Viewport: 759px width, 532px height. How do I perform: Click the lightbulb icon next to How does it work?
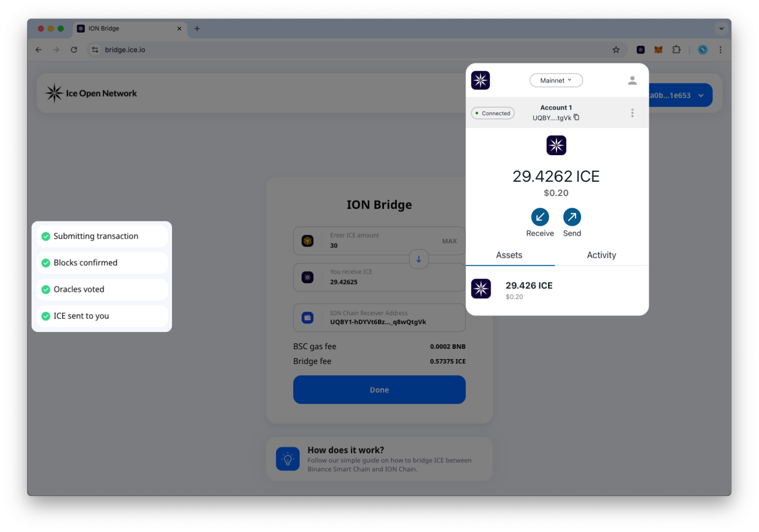(x=288, y=459)
